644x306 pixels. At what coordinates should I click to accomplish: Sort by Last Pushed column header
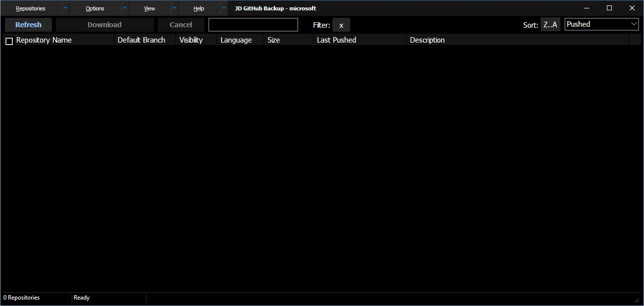360,40
